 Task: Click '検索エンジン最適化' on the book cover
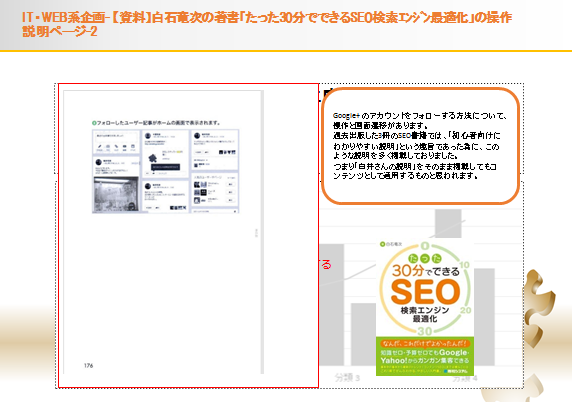point(425,314)
